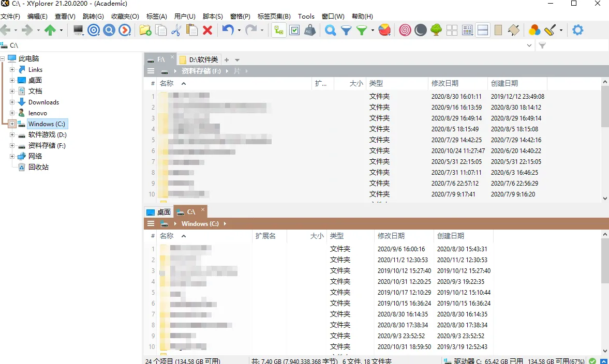Click the green up-arrow Go Up icon
Image resolution: width=609 pixels, height=364 pixels.
pyautogui.click(x=50, y=31)
